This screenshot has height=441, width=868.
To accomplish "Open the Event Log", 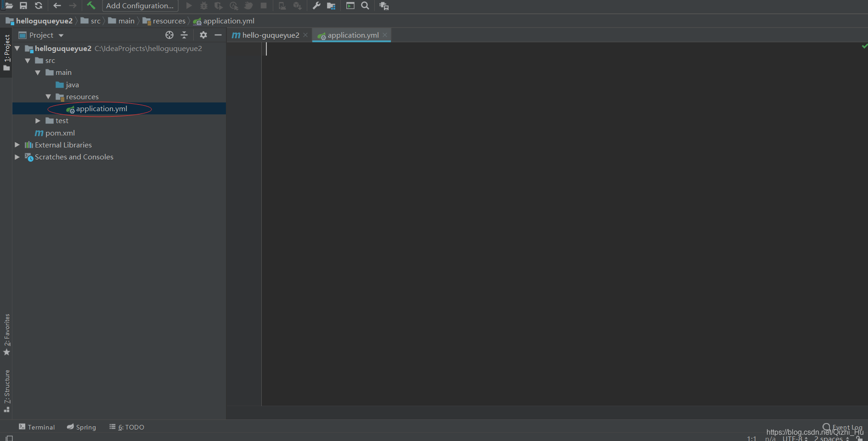I will (x=843, y=427).
